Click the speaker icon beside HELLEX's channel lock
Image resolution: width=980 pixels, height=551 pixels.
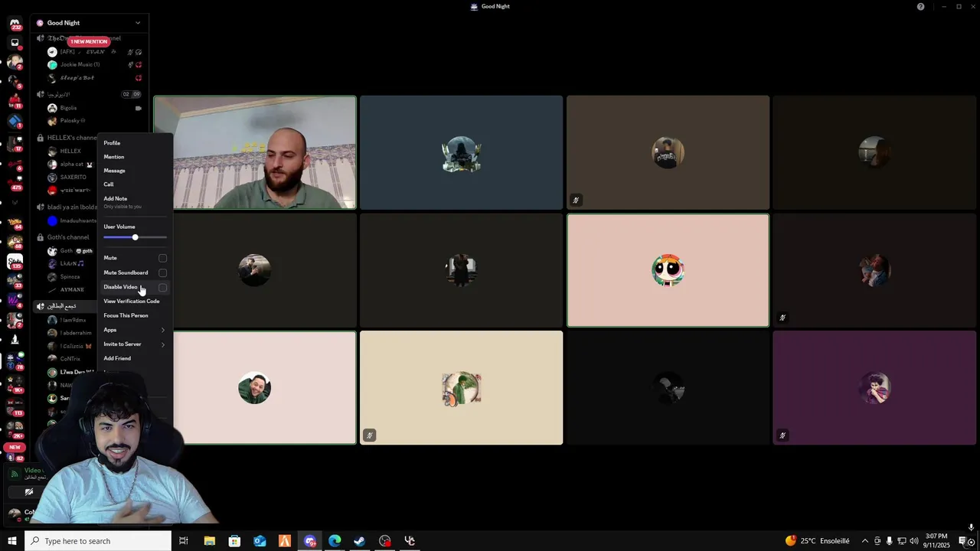pyautogui.click(x=41, y=138)
